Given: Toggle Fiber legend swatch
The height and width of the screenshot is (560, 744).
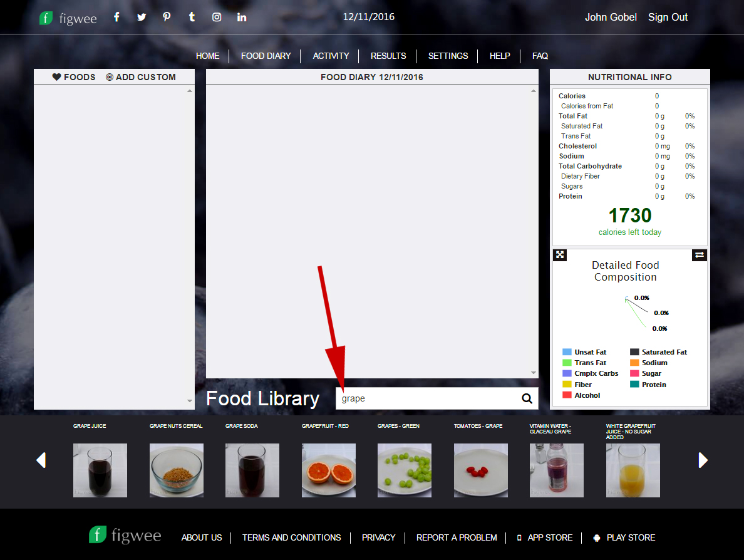Looking at the screenshot, I should coord(567,385).
